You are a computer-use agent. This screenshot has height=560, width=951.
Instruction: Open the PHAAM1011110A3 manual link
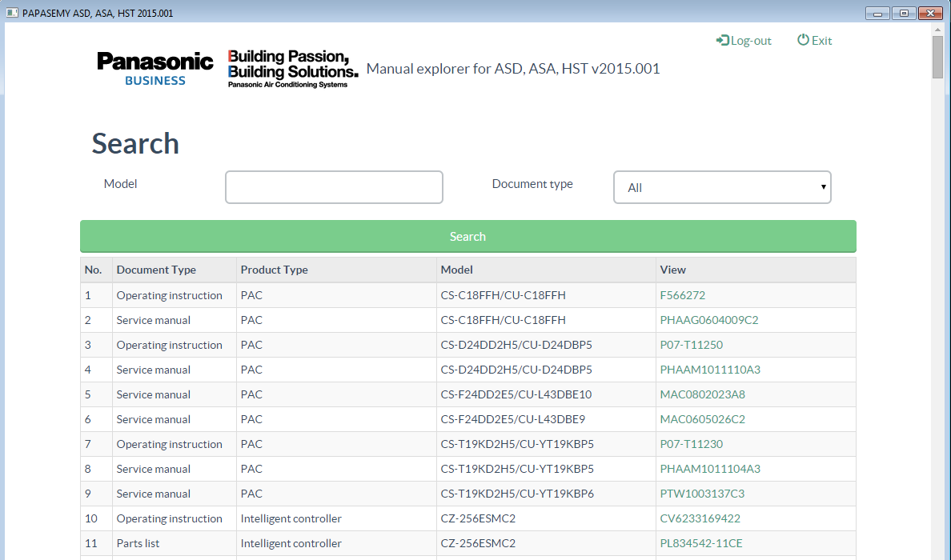[x=709, y=370]
